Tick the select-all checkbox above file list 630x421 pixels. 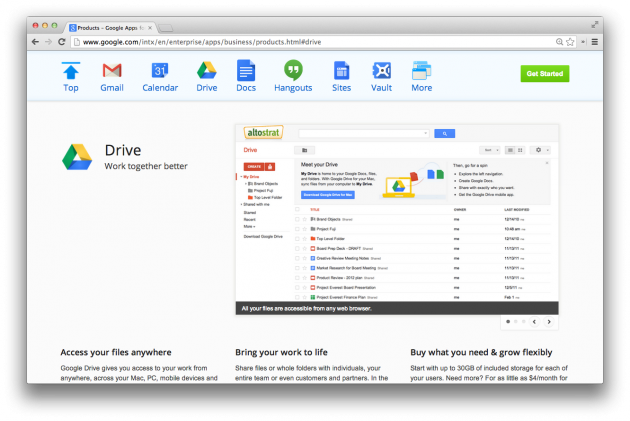pos(297,209)
